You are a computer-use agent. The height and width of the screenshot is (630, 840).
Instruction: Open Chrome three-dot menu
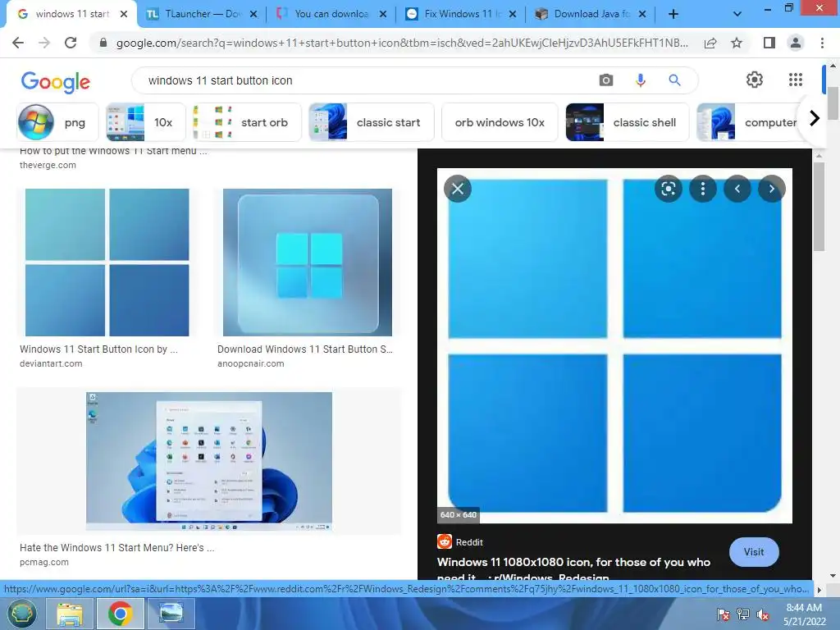coord(822,43)
